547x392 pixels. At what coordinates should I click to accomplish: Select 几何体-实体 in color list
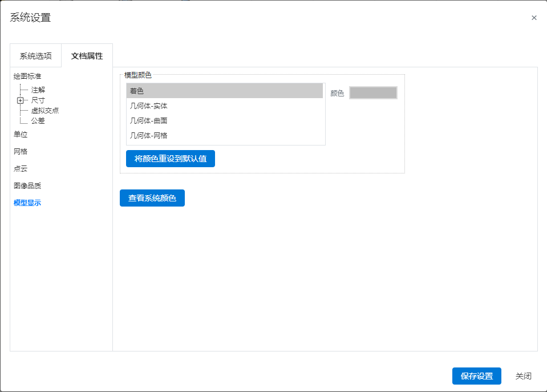pos(225,106)
